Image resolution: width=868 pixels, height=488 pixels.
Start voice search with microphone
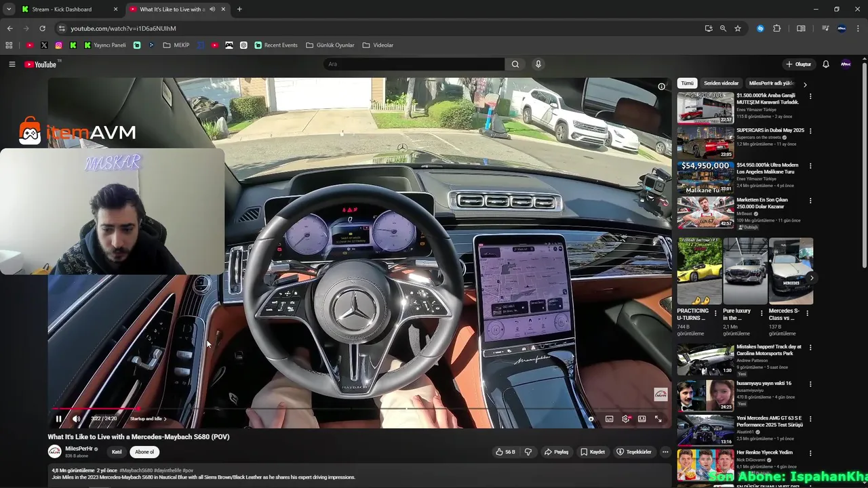pos(538,64)
